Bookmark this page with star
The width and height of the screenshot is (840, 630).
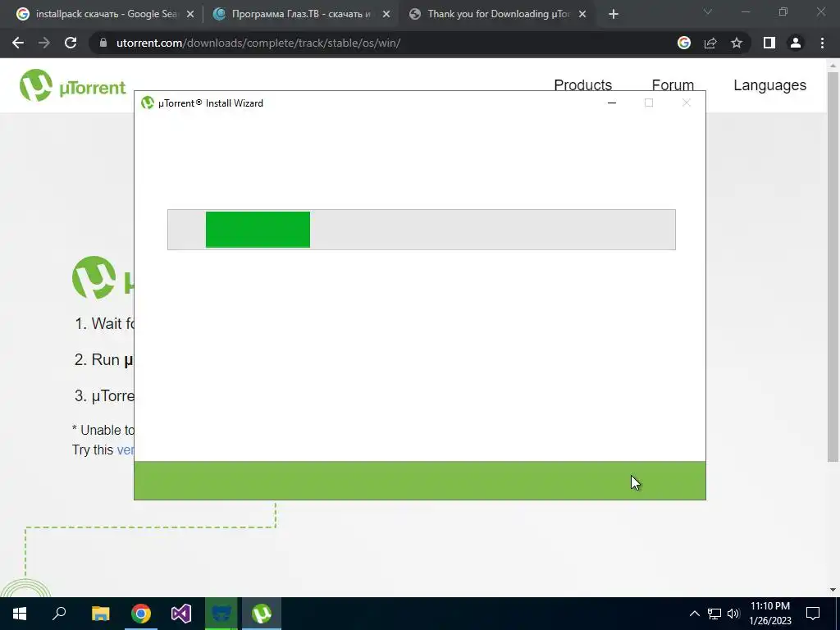tap(737, 43)
